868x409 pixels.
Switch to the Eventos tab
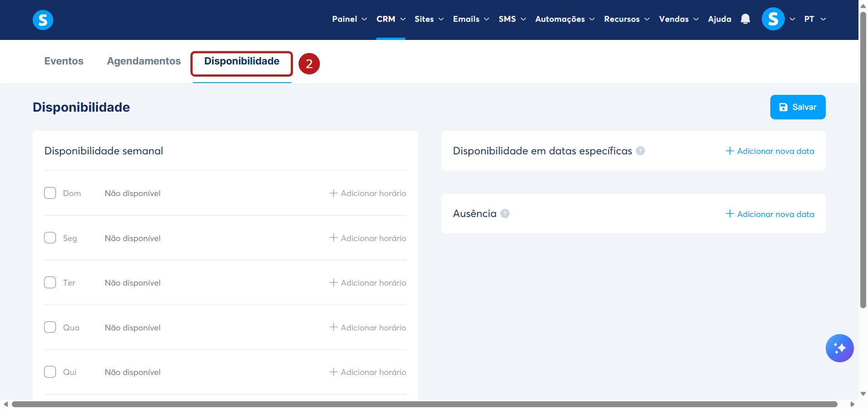[64, 61]
